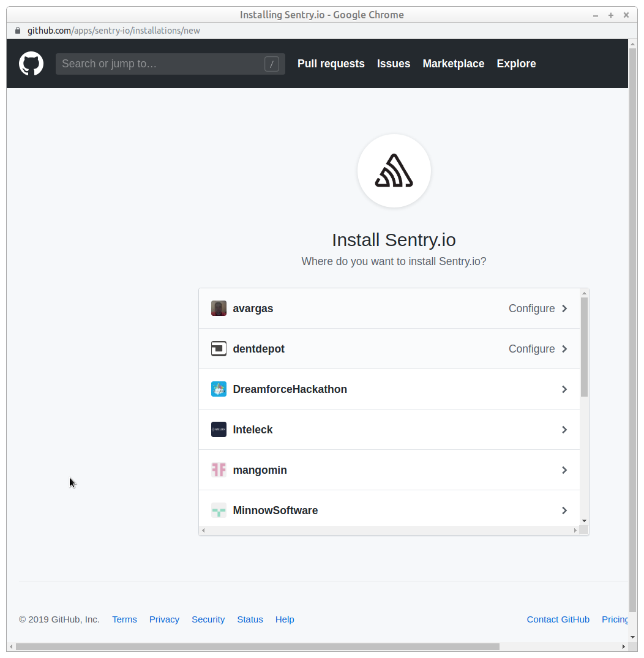The image size is (644, 658).
Task: Open the chevron next to avargas Configure
Action: [564, 308]
